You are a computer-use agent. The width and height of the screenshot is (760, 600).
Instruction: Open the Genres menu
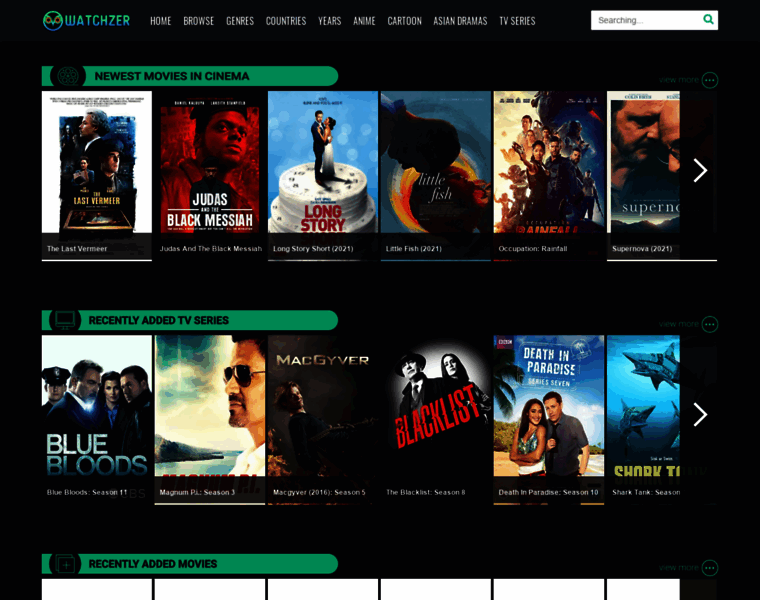240,21
